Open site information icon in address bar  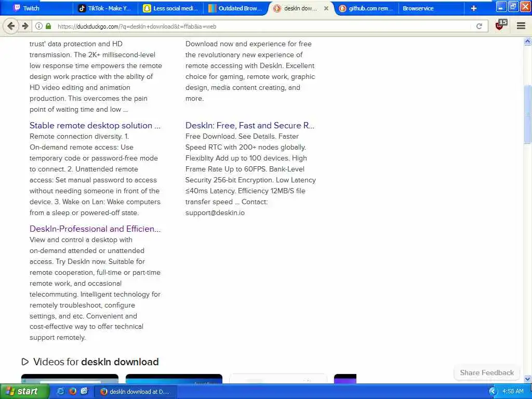tap(39, 26)
